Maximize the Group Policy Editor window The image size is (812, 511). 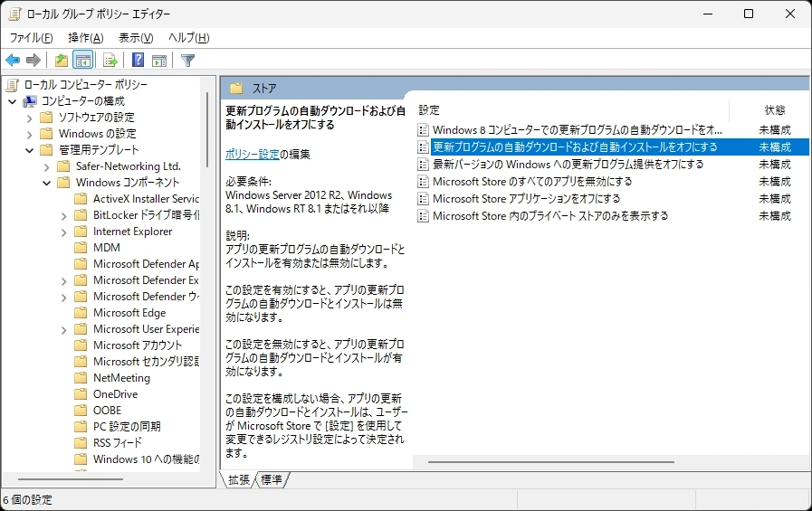click(x=749, y=14)
